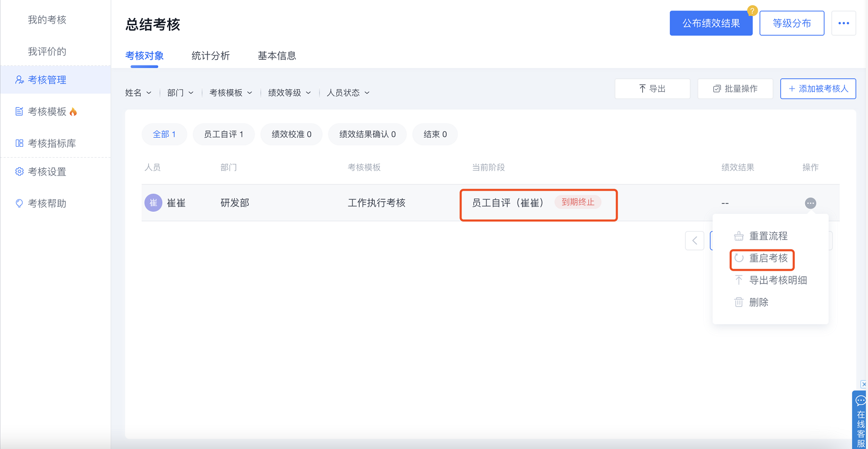Image resolution: width=868 pixels, height=449 pixels.
Task: Expand the 姓名 filter dropdown
Action: click(x=138, y=93)
